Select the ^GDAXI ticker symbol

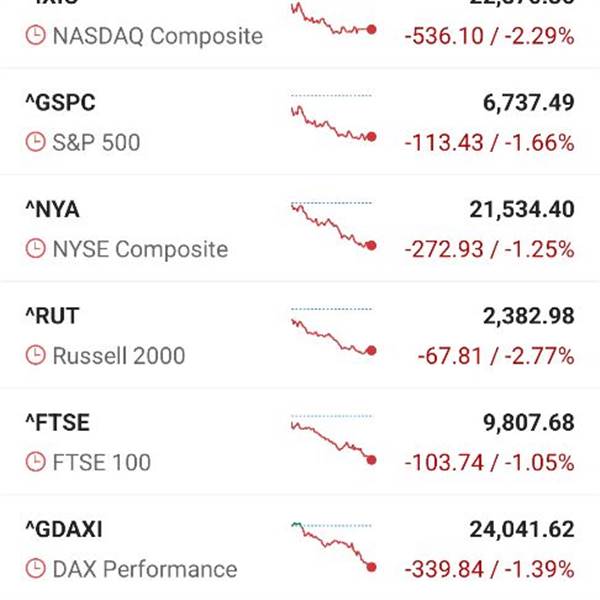[63, 530]
